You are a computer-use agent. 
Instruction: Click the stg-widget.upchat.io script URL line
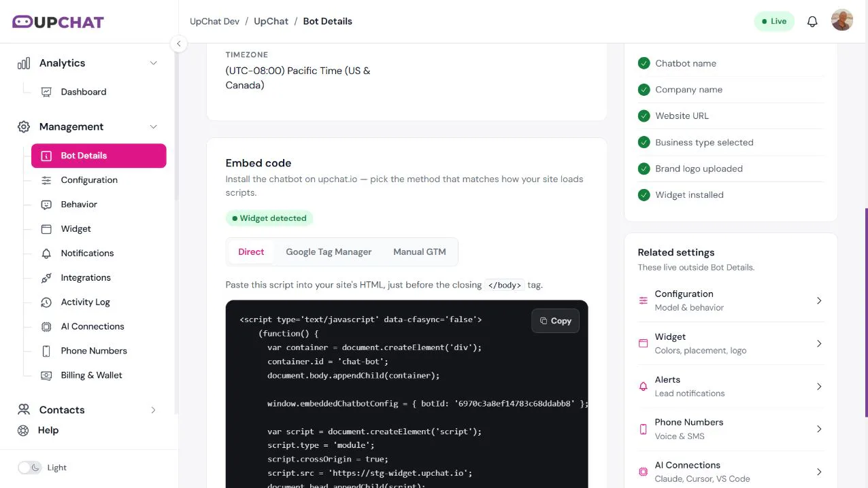(370, 473)
